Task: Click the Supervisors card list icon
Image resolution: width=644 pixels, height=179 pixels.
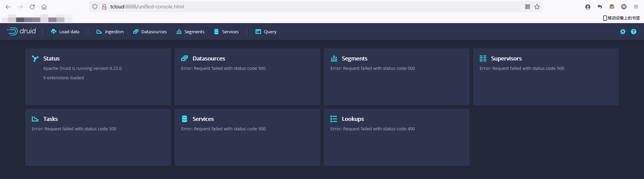Action: (483, 58)
